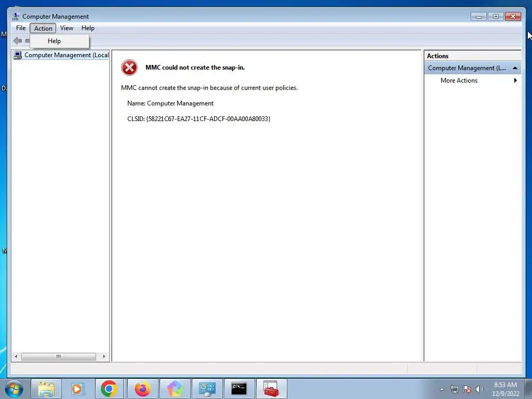Open the Control Panel taskbar icon

[207, 389]
